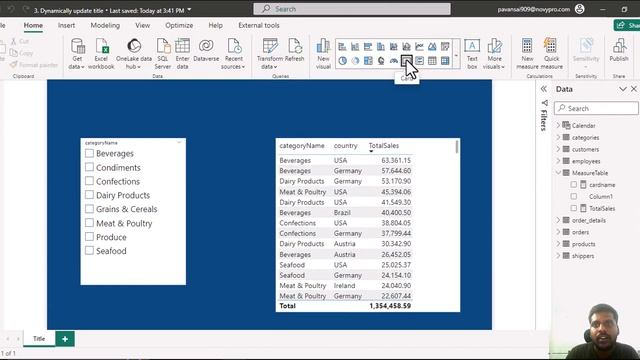Image resolution: width=640 pixels, height=360 pixels.
Task: Expand the shippers table
Action: pyautogui.click(x=558, y=256)
